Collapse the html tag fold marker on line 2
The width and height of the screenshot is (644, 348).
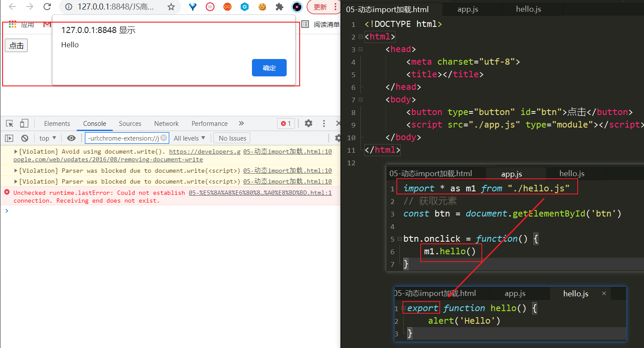point(360,36)
